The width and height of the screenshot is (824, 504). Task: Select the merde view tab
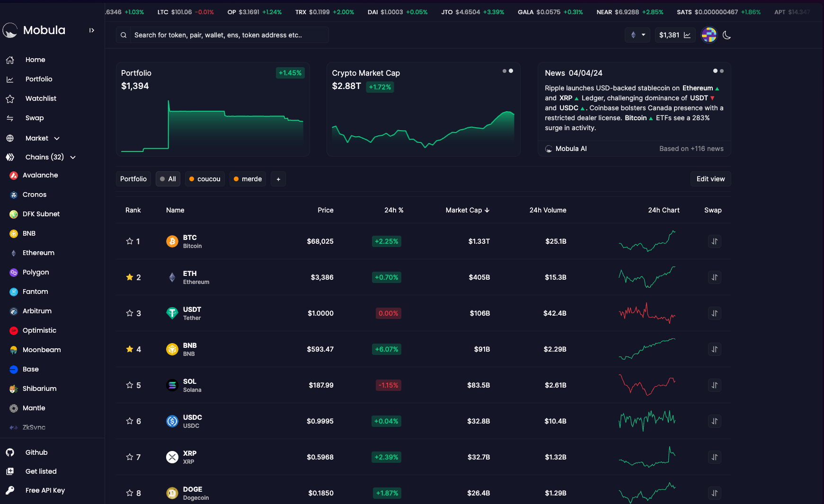[x=248, y=179]
